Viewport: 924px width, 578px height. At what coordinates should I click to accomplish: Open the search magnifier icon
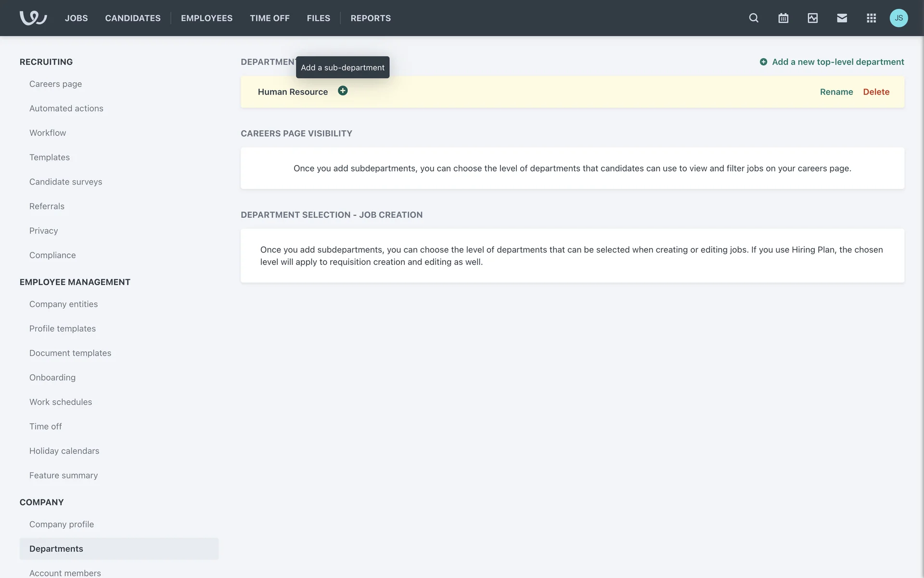(x=754, y=18)
